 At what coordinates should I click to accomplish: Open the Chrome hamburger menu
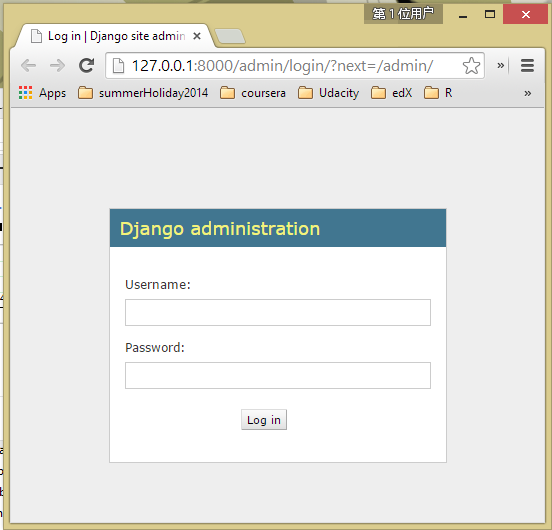(527, 65)
